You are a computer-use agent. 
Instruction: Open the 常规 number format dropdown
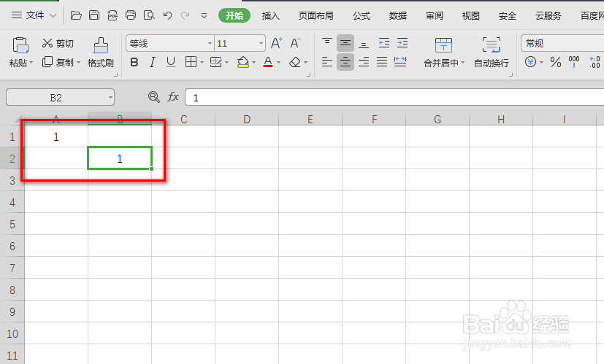562,43
